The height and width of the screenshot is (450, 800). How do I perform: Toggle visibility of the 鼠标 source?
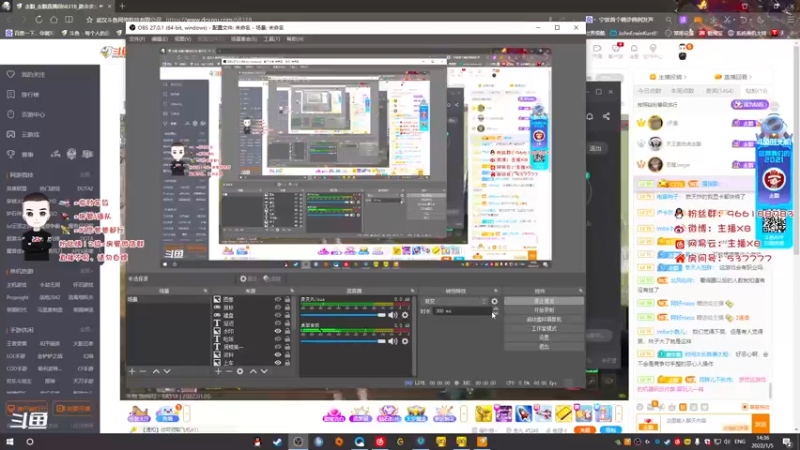pos(278,308)
